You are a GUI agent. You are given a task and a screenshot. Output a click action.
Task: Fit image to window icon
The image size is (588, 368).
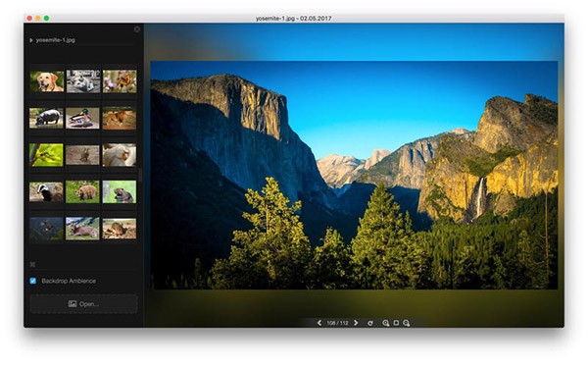pos(396,323)
